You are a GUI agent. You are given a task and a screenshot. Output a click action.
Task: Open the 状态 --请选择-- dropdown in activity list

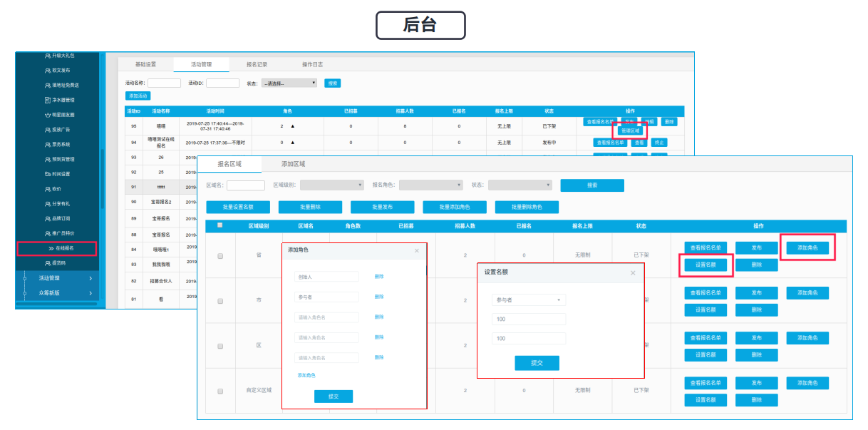click(x=289, y=83)
